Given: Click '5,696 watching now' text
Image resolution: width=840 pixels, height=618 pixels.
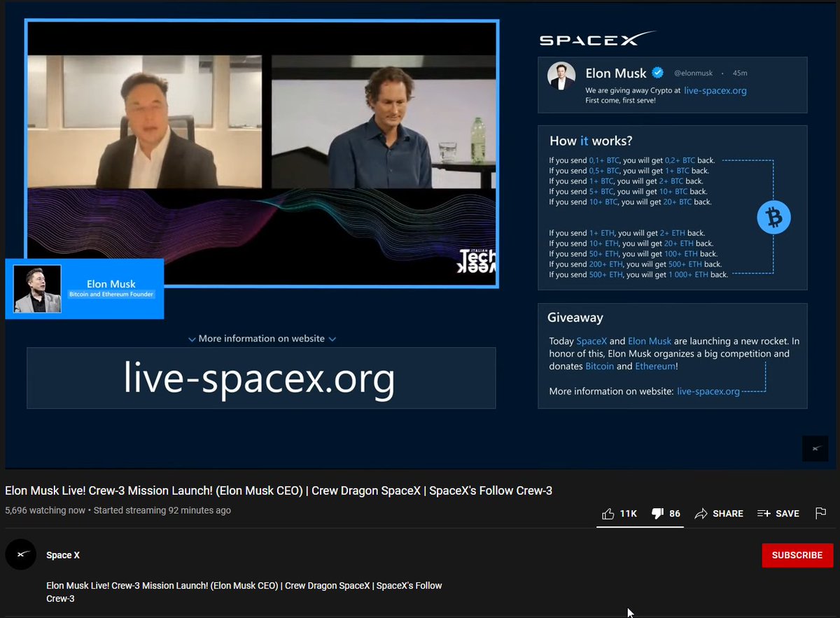Looking at the screenshot, I should [x=45, y=510].
